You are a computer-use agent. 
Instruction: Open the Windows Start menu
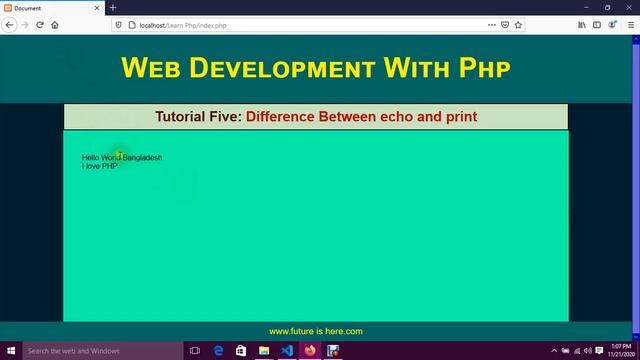click(11, 351)
